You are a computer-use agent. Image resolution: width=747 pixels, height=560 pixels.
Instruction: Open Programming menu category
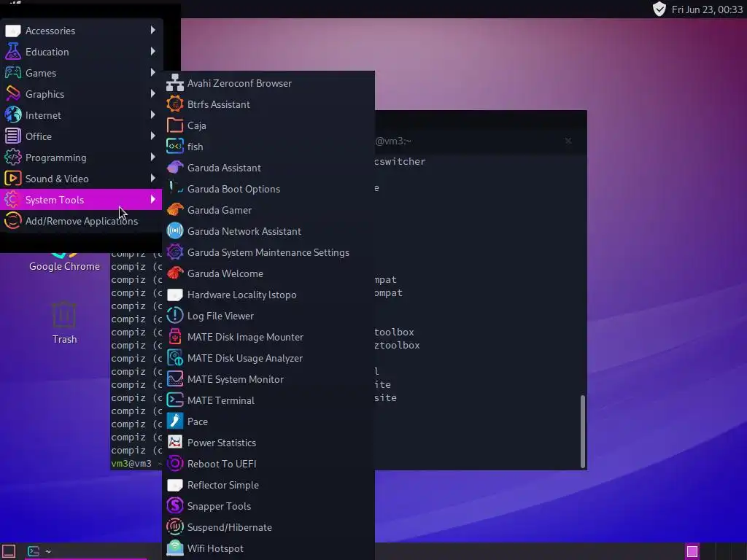(x=81, y=157)
